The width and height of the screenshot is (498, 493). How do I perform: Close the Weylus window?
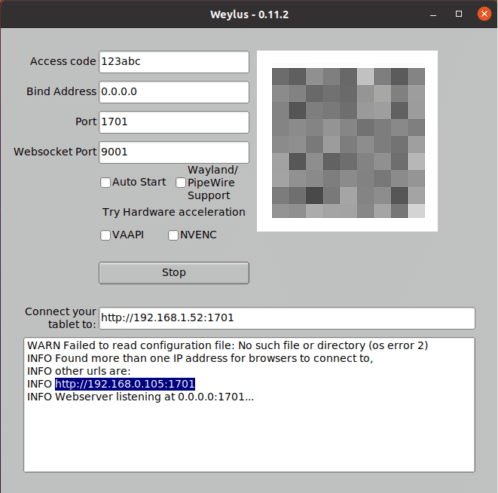[484, 14]
